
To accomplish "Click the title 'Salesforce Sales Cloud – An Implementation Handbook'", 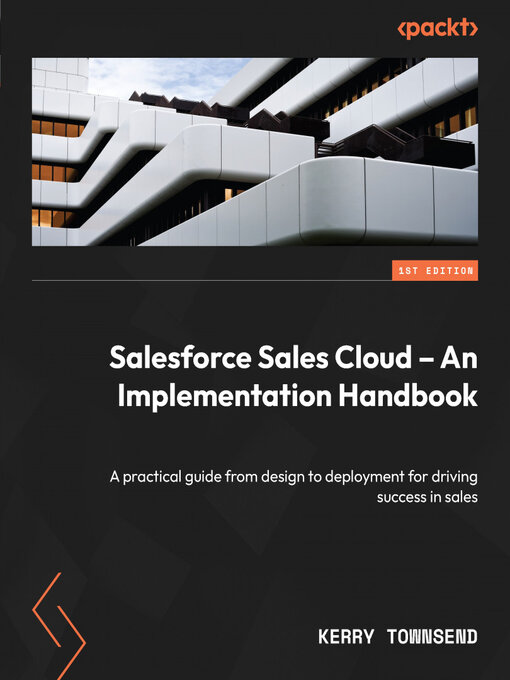I will (x=294, y=376).
